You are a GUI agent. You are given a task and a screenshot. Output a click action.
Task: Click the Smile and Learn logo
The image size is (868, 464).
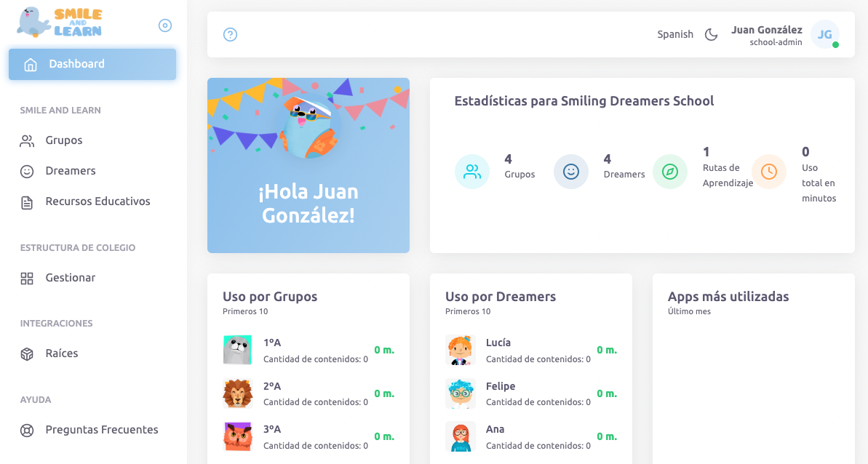pyautogui.click(x=60, y=23)
